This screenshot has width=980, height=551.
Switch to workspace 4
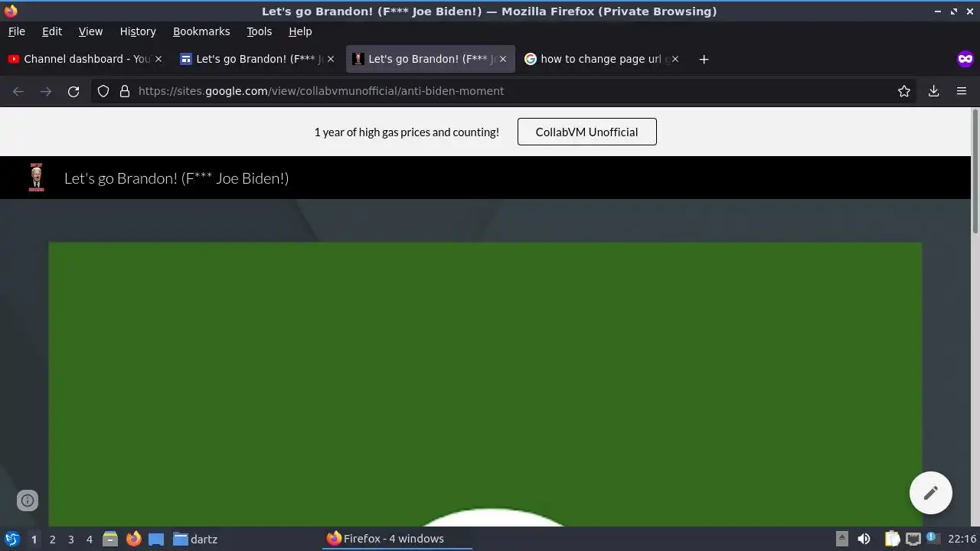coord(89,539)
